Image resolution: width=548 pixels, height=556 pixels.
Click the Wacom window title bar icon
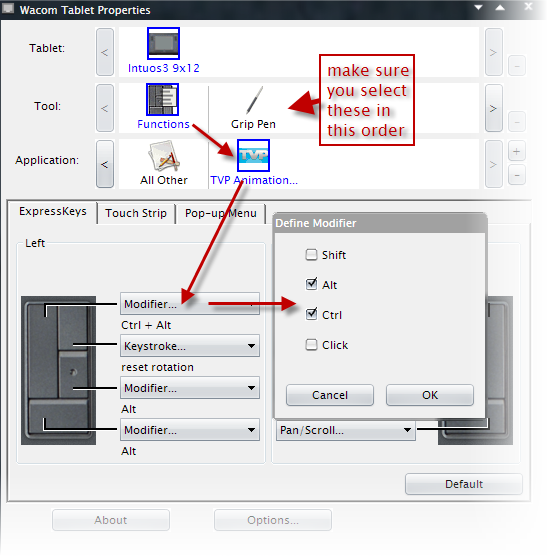(8, 9)
